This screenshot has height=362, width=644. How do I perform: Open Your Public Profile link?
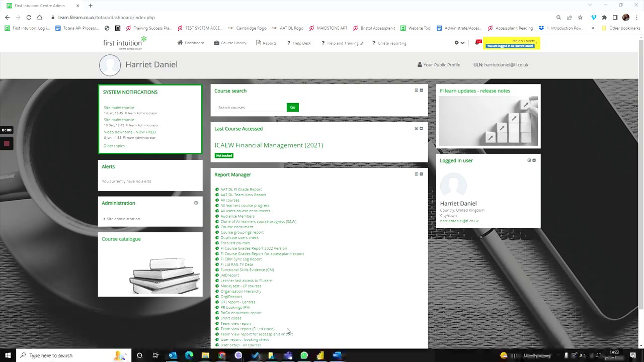point(439,64)
